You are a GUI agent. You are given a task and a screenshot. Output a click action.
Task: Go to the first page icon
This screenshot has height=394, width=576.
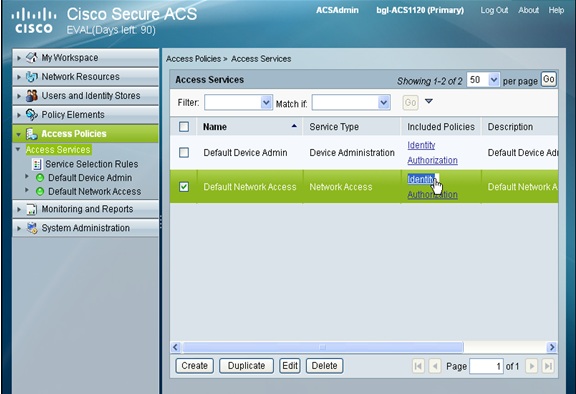coord(418,366)
